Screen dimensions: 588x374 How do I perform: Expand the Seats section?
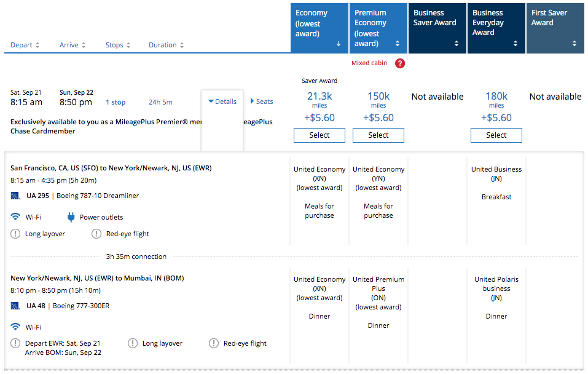[x=262, y=101]
